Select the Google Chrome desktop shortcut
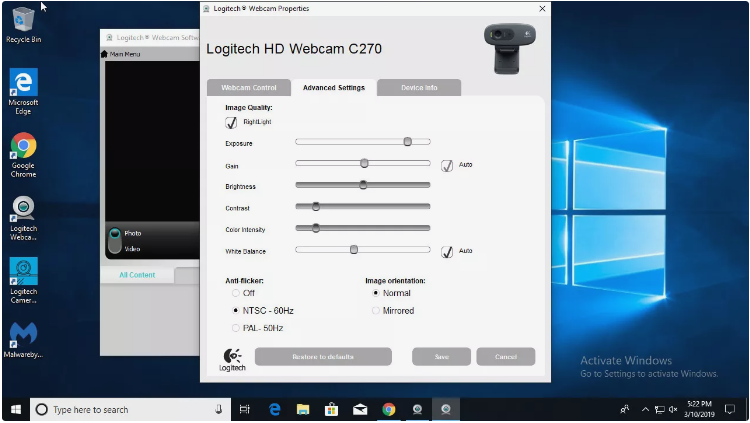Screen dimensions: 750x423 pos(23,155)
